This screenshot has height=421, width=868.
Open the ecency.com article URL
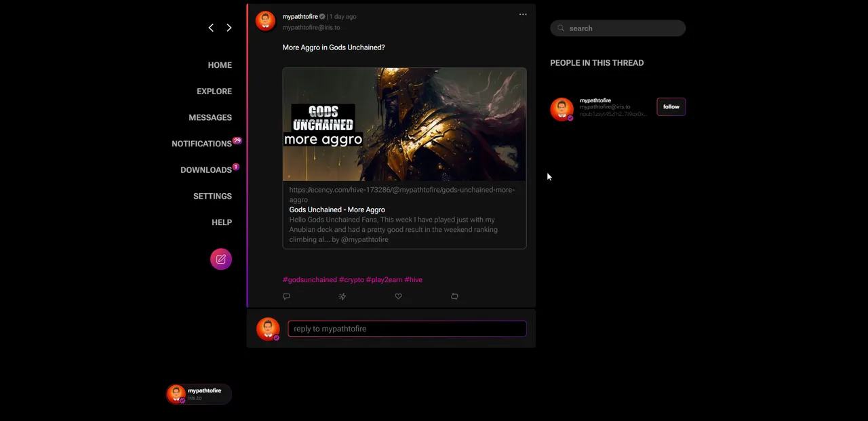point(402,195)
